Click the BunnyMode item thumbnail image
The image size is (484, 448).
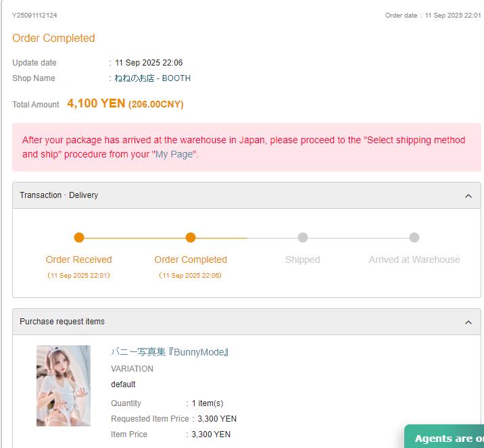64,386
